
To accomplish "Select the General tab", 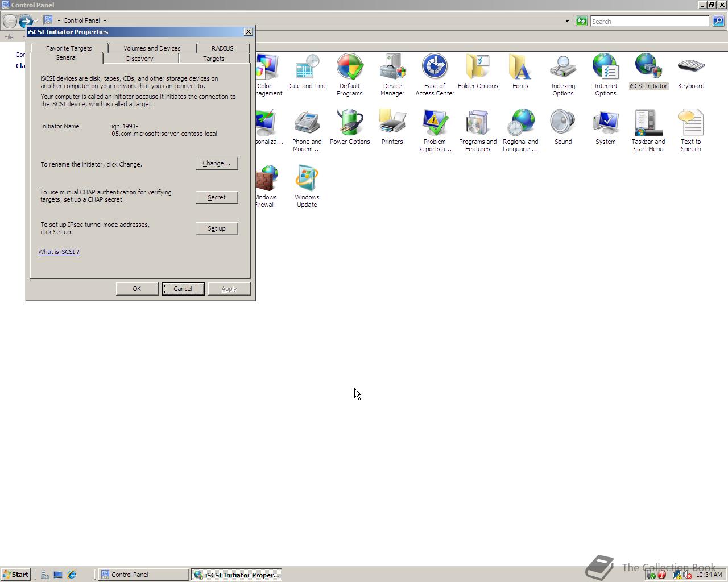I will pyautogui.click(x=66, y=57).
